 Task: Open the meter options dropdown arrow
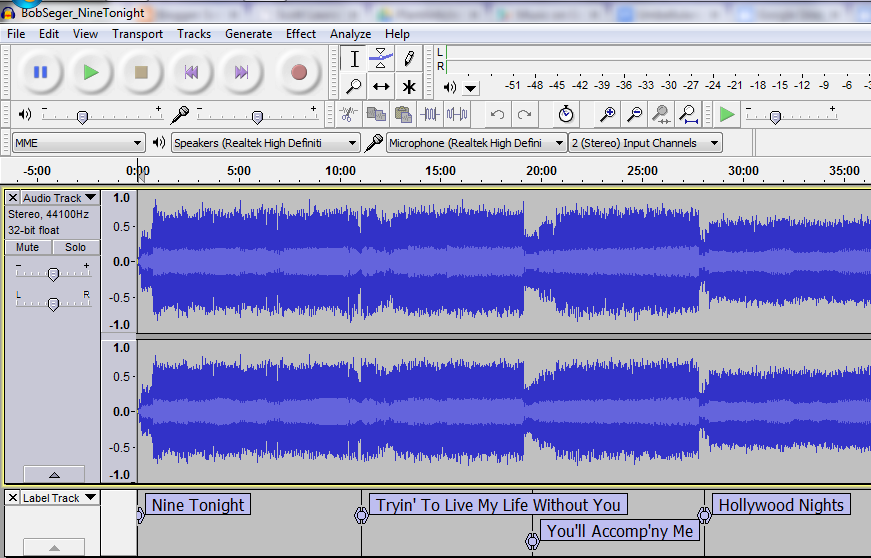[x=470, y=88]
